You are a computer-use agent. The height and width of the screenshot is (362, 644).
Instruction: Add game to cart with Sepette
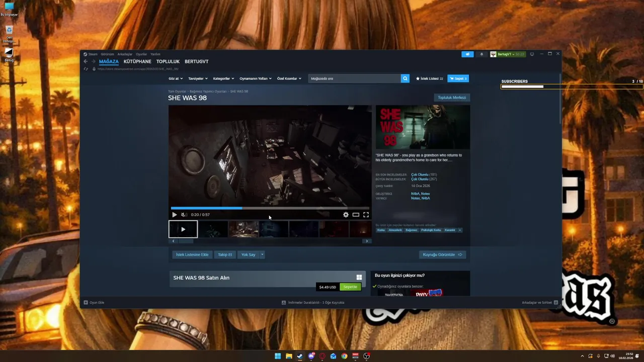point(350,287)
